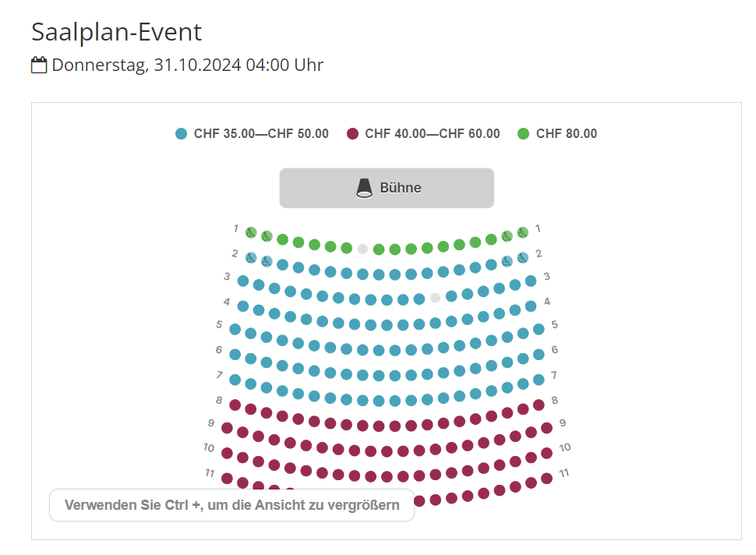756x555 pixels.
Task: Click the calendar icon beside the date
Action: [39, 65]
